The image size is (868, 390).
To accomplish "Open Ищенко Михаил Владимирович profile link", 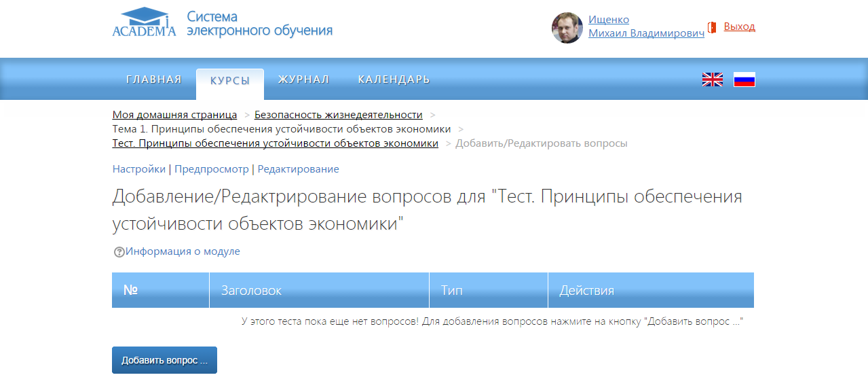I will click(645, 26).
